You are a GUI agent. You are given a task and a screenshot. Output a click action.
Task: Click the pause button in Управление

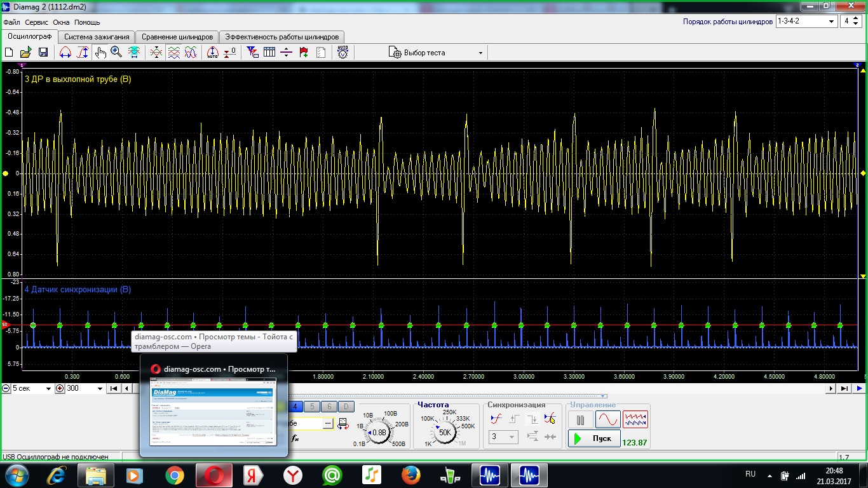580,419
